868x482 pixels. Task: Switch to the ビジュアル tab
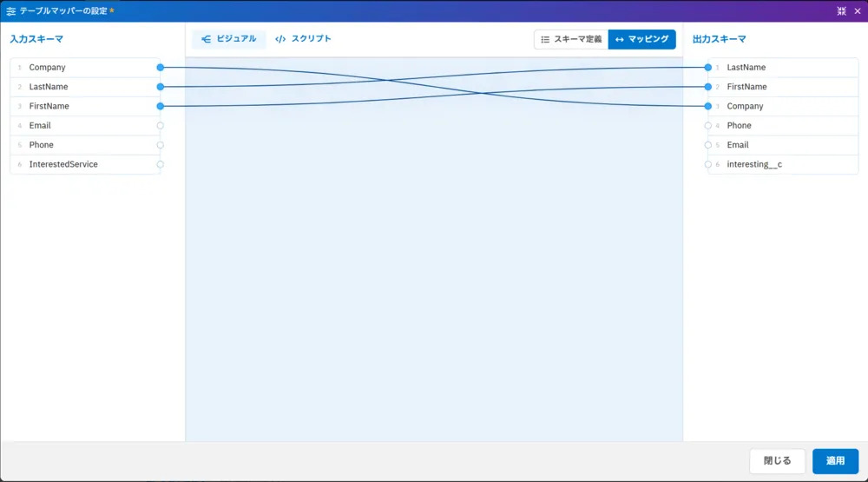[229, 39]
